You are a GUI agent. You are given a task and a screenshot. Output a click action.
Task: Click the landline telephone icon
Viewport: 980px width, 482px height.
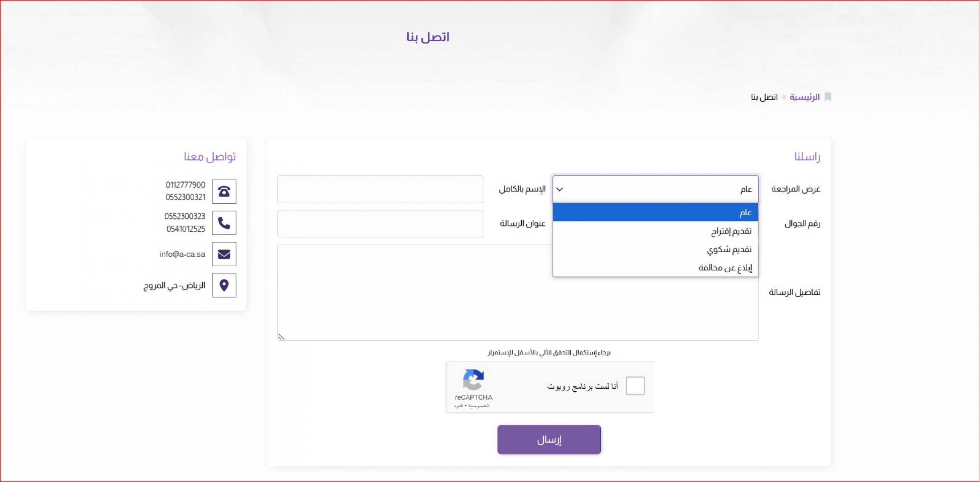224,191
